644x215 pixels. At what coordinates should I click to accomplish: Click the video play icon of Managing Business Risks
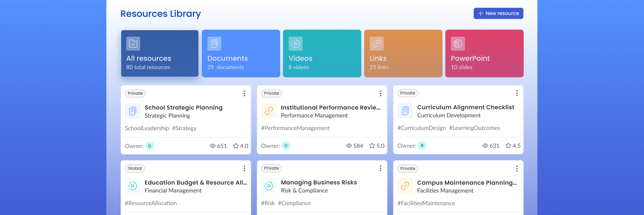[x=269, y=186]
